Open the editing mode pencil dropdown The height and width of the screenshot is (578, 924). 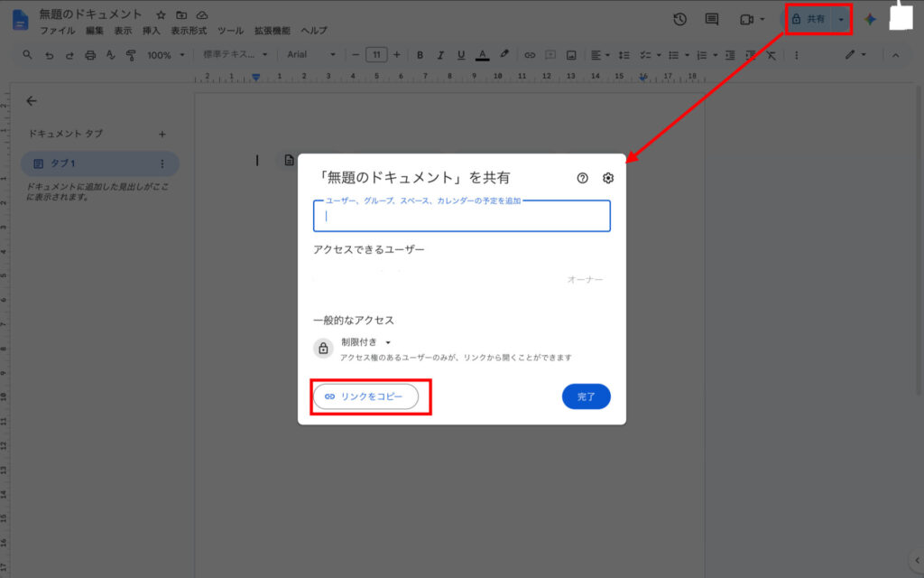point(855,55)
